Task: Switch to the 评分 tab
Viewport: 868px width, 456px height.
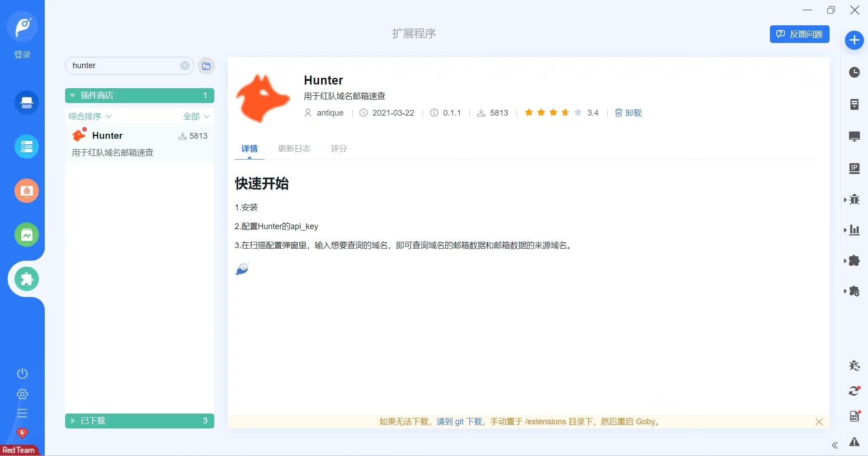Action: 339,149
